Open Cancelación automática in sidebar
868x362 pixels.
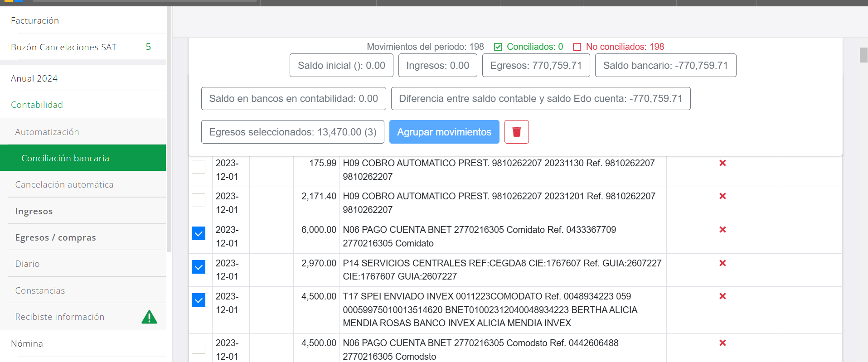click(64, 184)
